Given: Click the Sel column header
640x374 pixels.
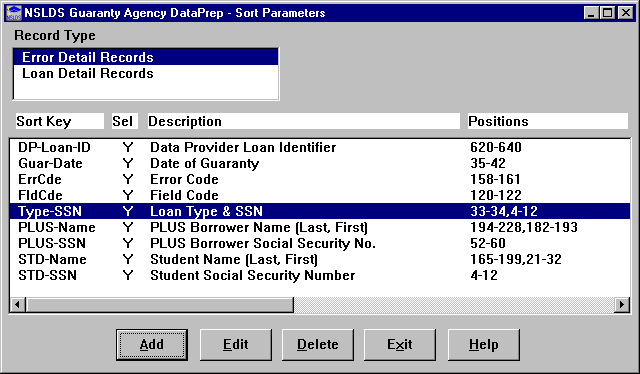Looking at the screenshot, I should point(125,121).
